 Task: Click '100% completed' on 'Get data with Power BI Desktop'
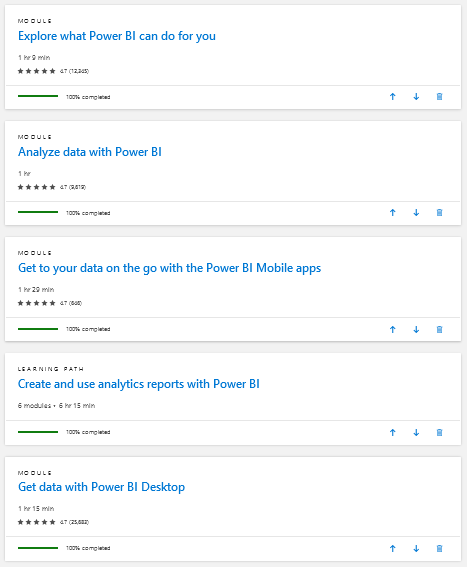88,549
